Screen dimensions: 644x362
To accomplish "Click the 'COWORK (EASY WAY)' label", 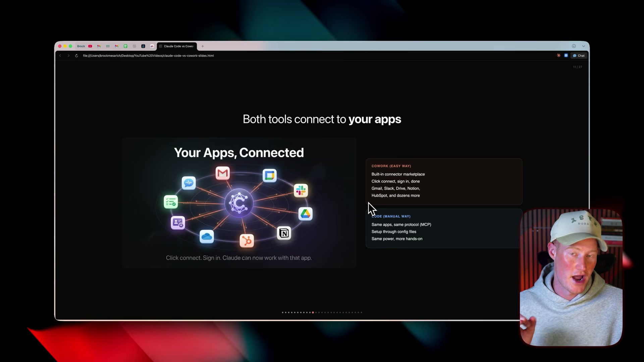I will pyautogui.click(x=391, y=166).
